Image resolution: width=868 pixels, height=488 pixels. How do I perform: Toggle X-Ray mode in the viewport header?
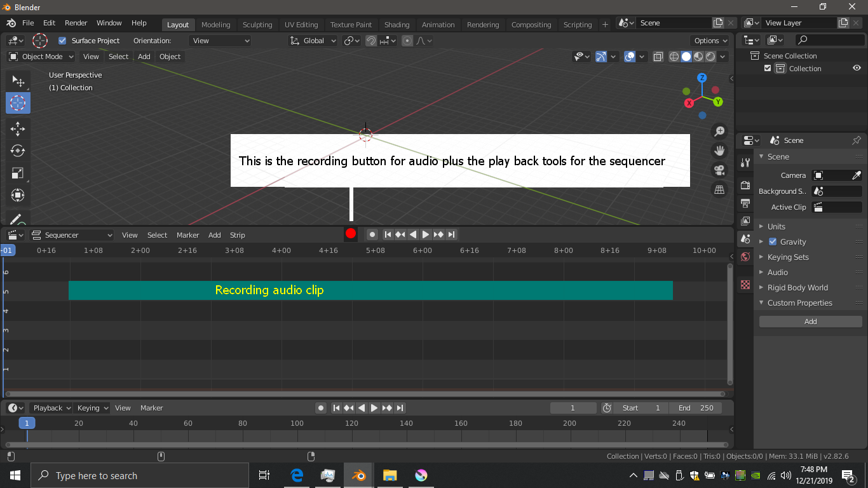[x=658, y=57]
